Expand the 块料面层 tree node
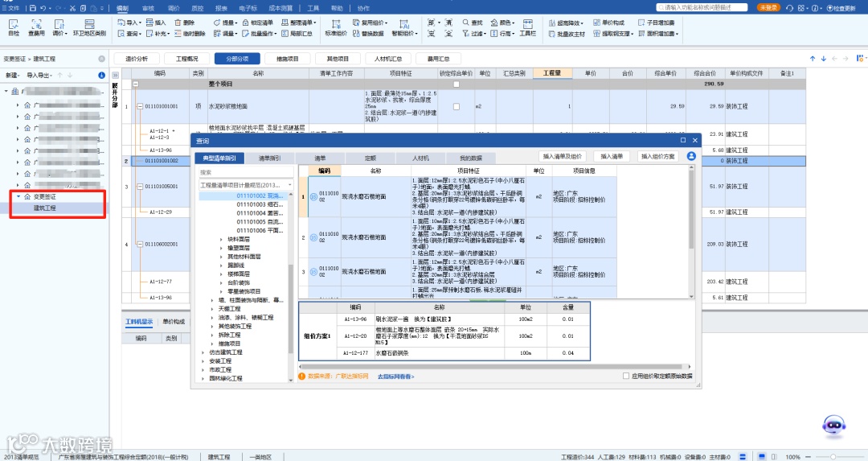 [222, 240]
